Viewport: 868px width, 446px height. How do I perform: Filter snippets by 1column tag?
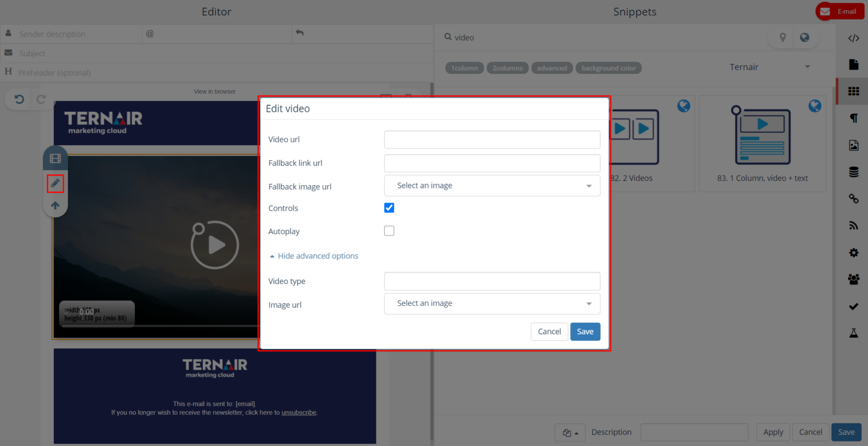tap(465, 68)
